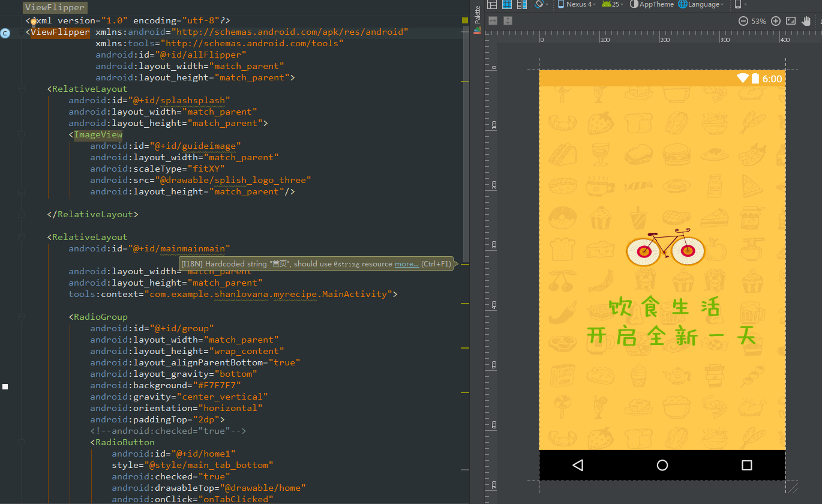822x504 pixels.
Task: Click the class gutter icon beside ViewFlipper
Action: [x=5, y=33]
